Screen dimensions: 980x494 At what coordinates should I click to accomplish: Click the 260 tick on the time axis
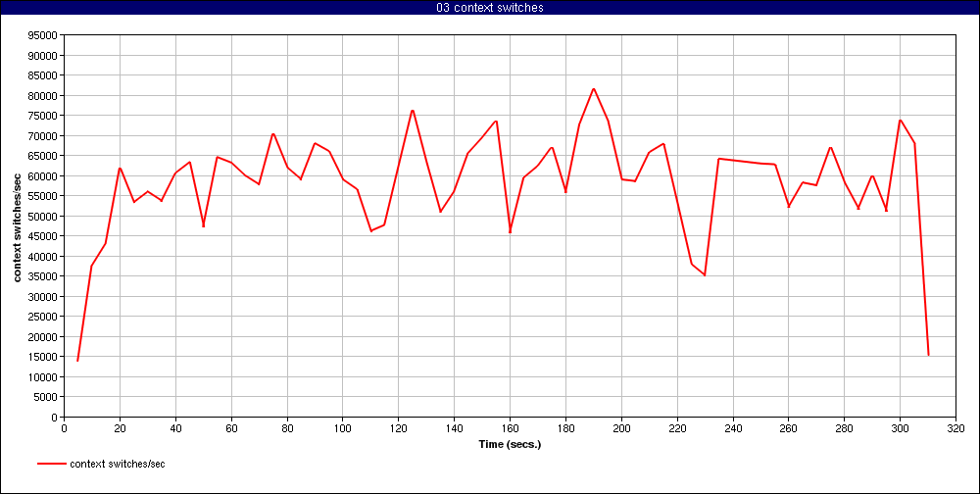point(788,428)
